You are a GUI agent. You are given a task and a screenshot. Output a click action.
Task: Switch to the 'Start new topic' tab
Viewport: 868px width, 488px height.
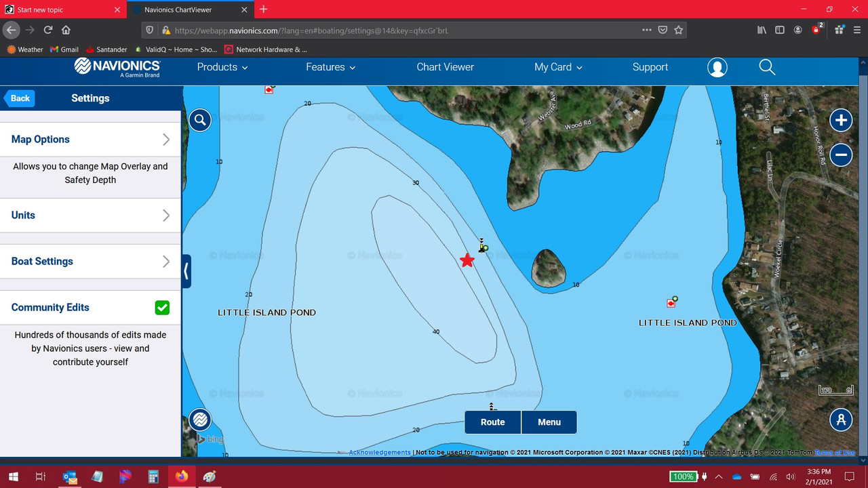click(63, 9)
